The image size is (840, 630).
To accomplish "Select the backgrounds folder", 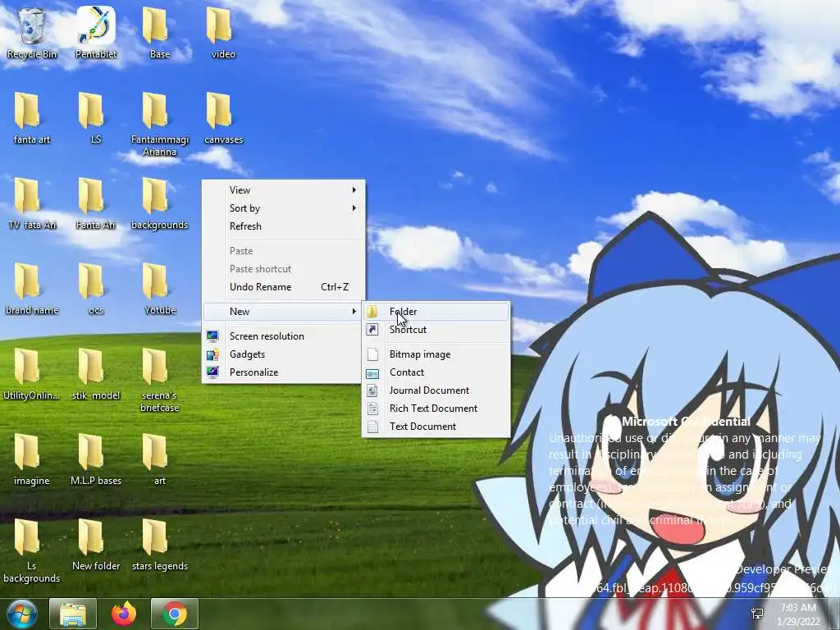I will (x=160, y=203).
